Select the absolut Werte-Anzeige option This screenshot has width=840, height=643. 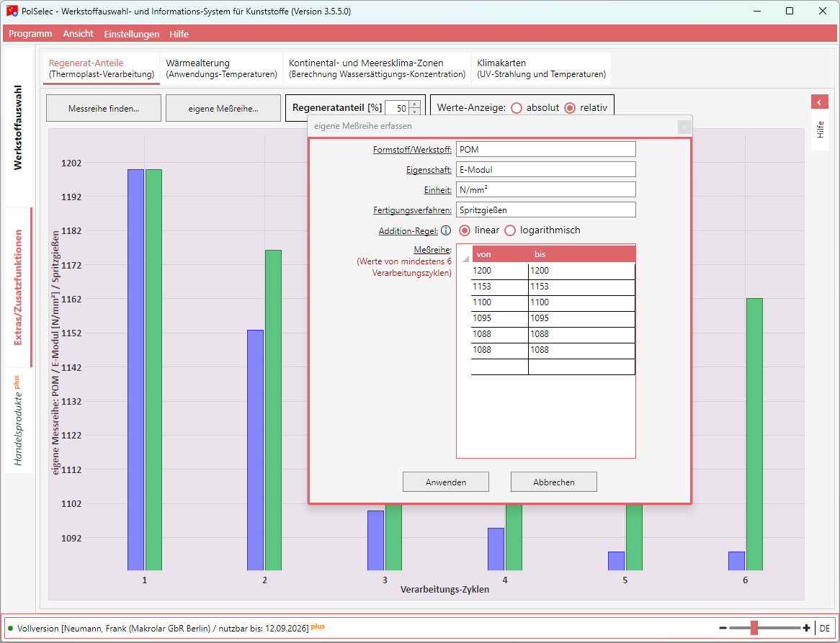[x=517, y=107]
